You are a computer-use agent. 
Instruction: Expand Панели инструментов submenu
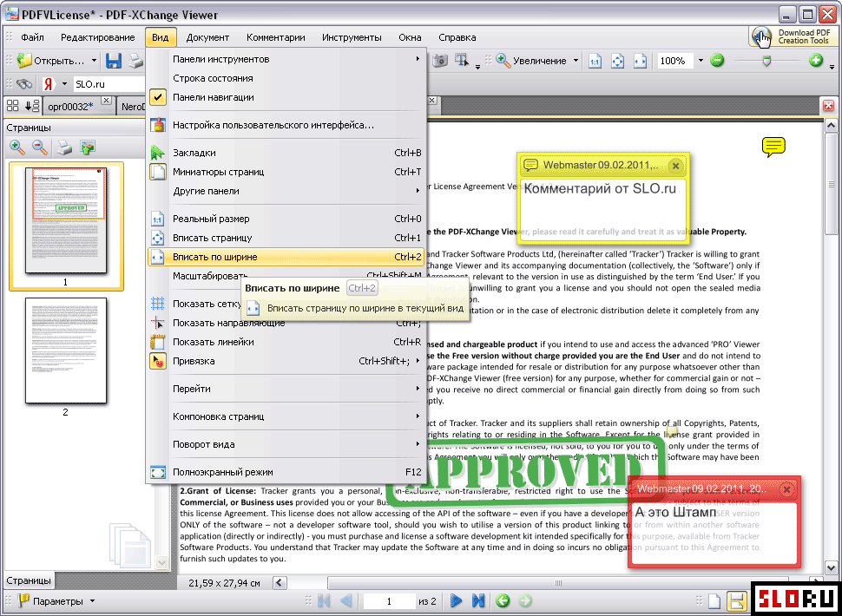(x=286, y=59)
